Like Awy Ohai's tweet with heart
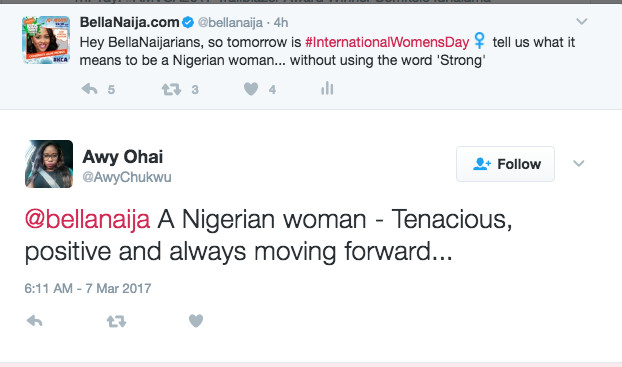622x367 pixels. (196, 321)
